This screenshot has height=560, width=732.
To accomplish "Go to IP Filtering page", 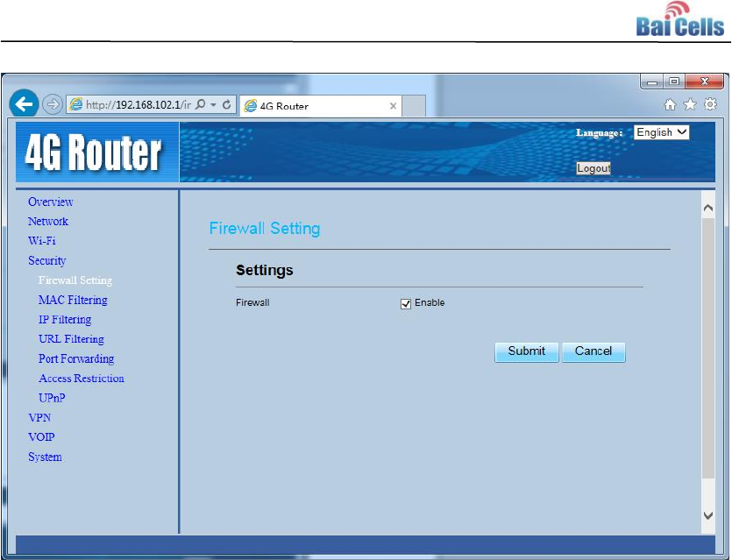I will click(65, 319).
